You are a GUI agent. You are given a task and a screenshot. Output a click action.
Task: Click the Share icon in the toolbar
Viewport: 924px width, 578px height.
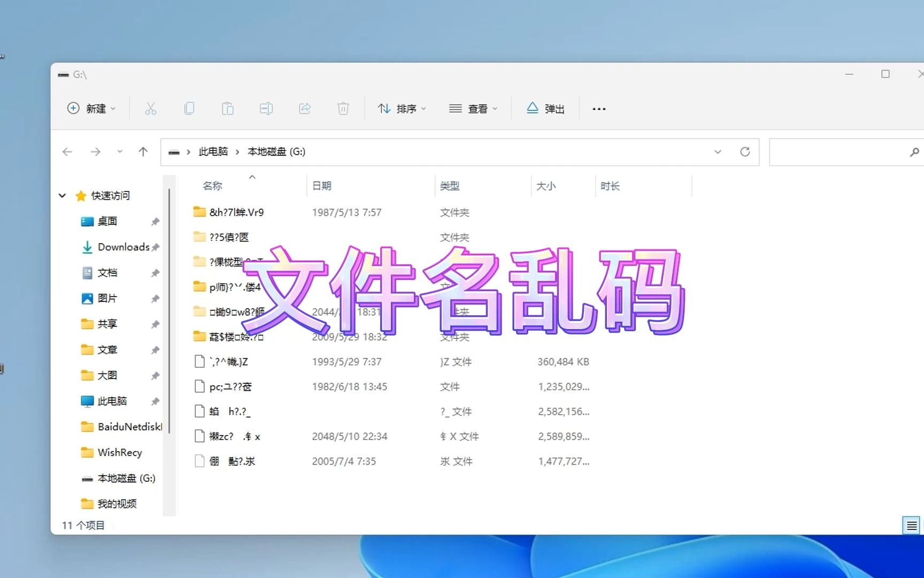(x=305, y=108)
